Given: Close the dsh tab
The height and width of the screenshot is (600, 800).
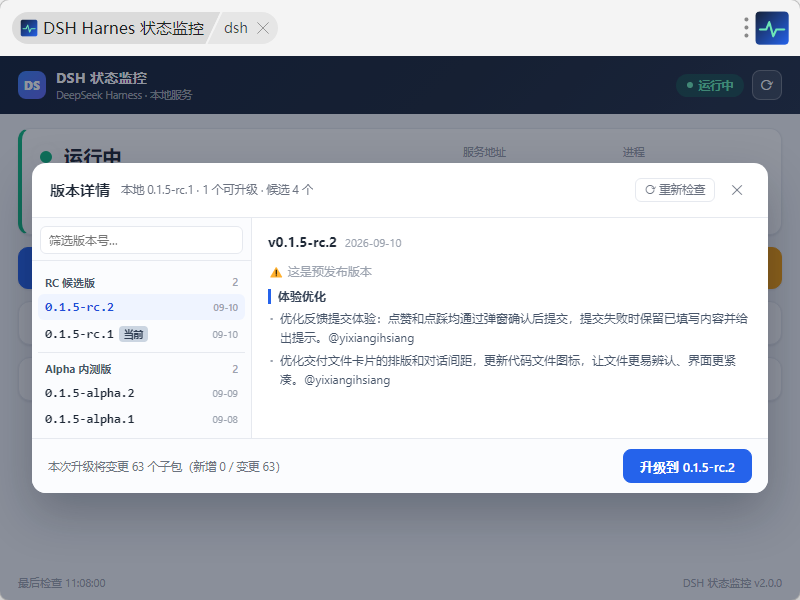Looking at the screenshot, I should point(263,28).
